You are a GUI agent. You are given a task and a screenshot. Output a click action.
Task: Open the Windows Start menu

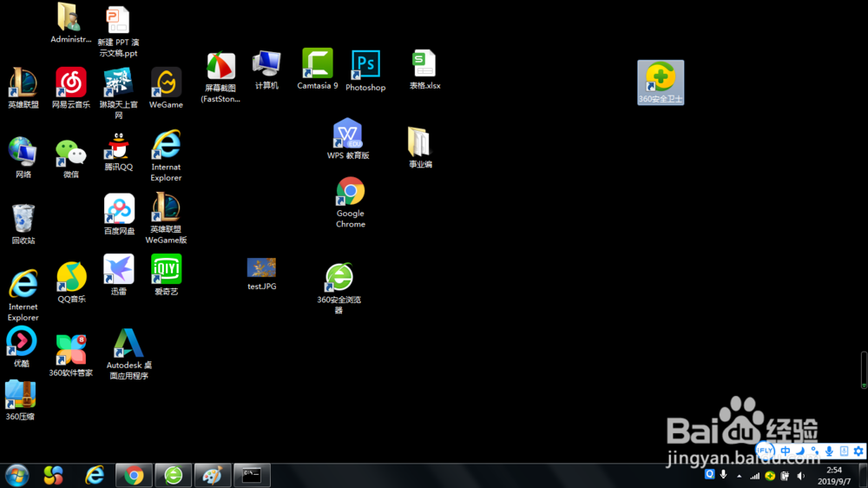click(x=16, y=475)
